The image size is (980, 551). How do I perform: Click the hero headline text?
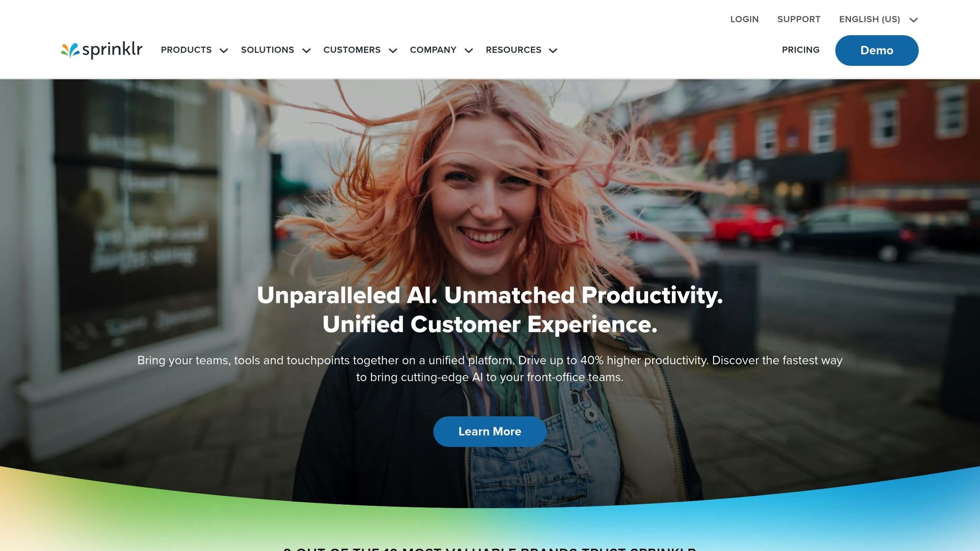point(490,309)
